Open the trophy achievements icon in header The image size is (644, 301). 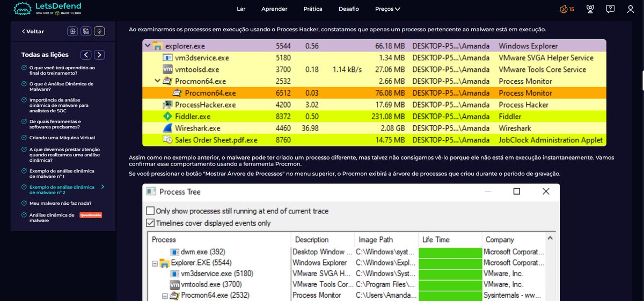pyautogui.click(x=590, y=9)
